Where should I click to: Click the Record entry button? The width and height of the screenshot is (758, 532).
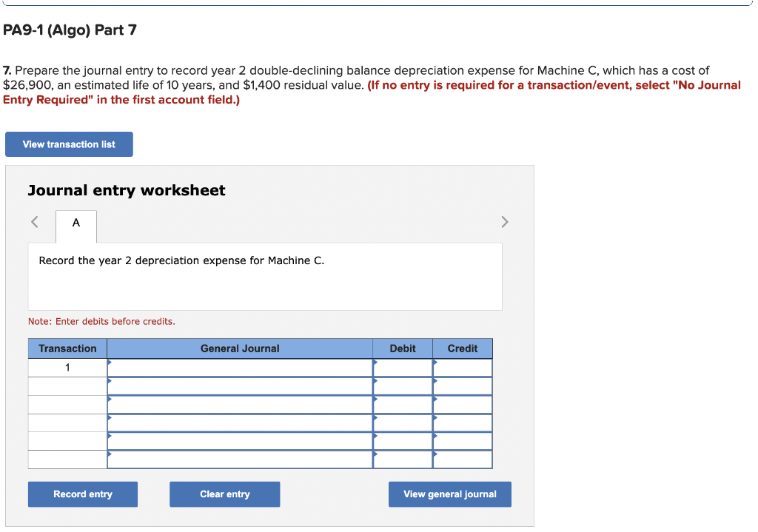[x=82, y=494]
